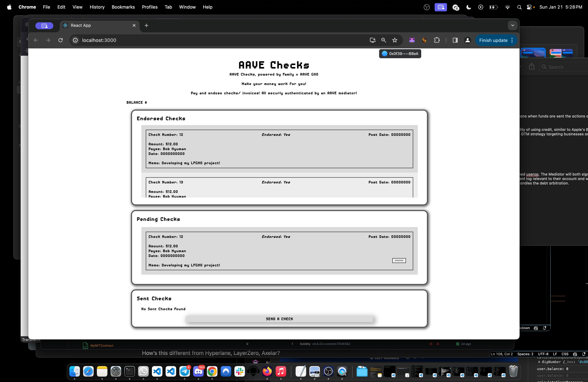
Task: Reload the localhost:3000 page
Action: coord(61,40)
